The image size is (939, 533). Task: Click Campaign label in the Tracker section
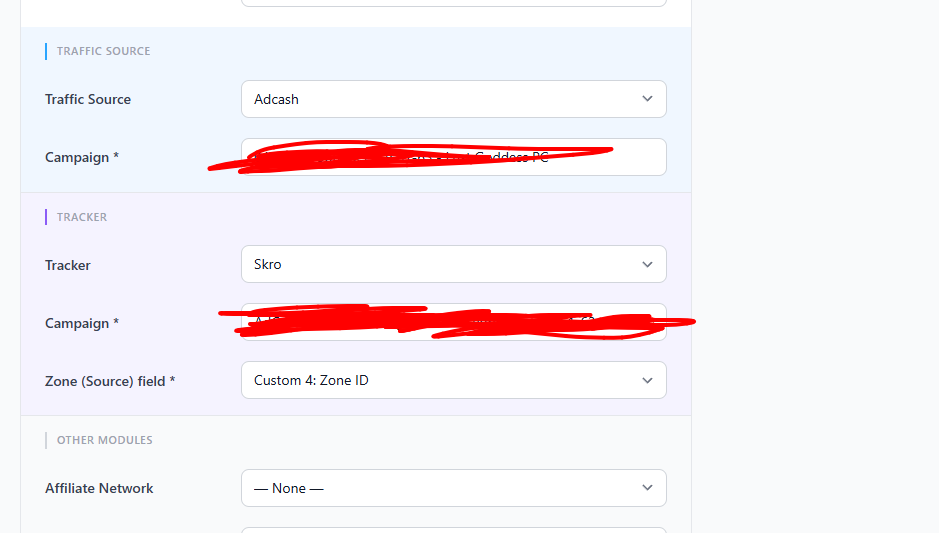point(82,323)
